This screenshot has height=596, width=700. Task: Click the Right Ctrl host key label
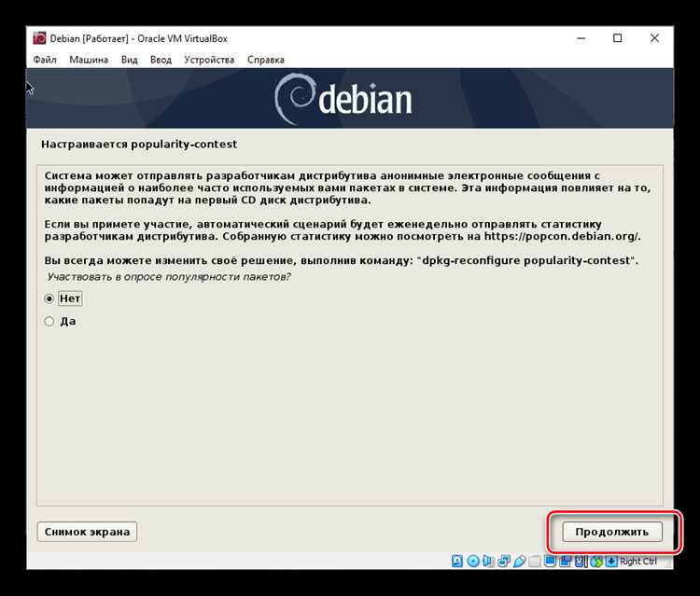point(638,561)
